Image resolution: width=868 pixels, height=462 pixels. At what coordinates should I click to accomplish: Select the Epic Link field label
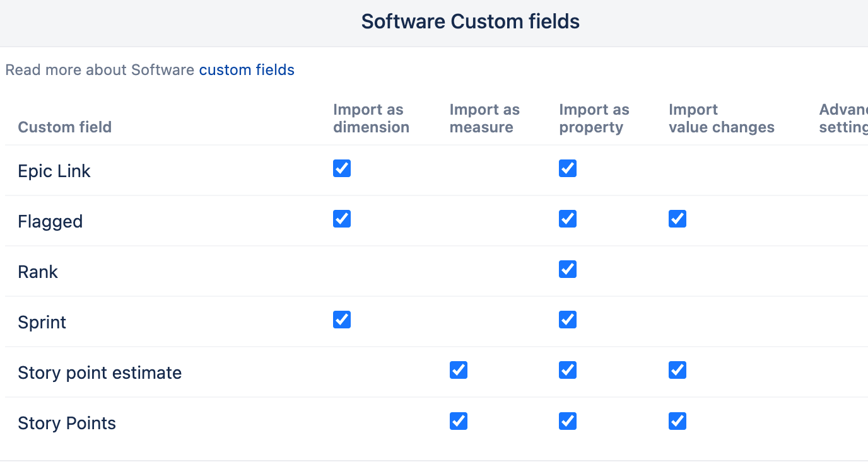pyautogui.click(x=54, y=171)
